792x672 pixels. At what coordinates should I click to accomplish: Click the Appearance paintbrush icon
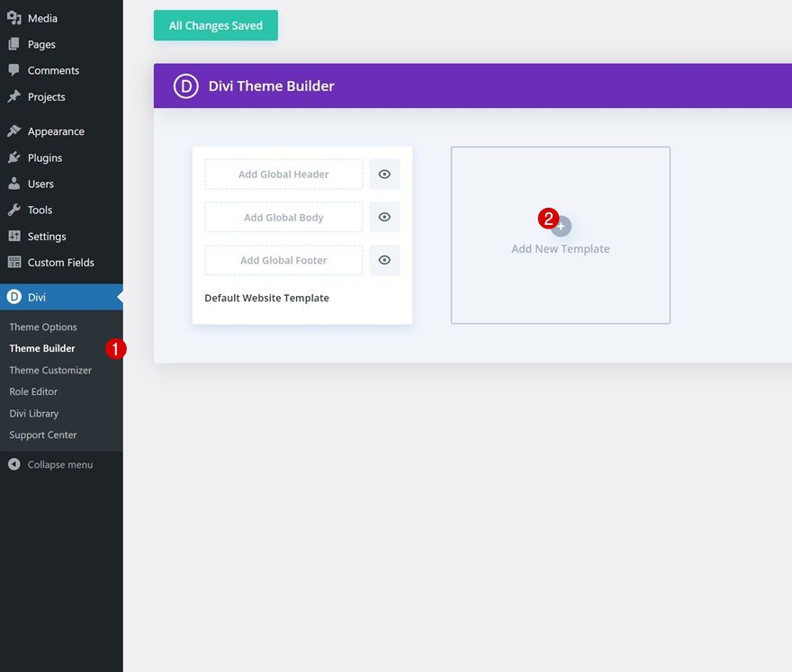(14, 131)
